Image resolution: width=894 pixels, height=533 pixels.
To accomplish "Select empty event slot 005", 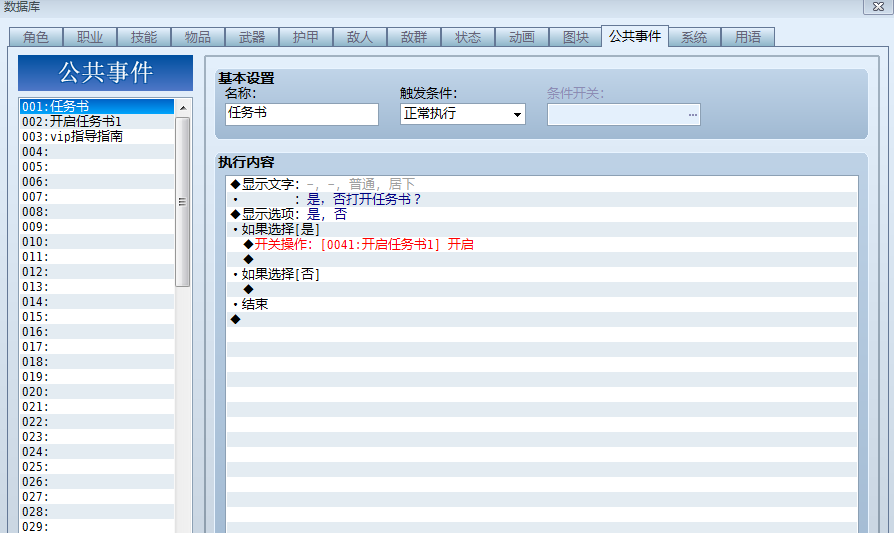I will [97, 166].
